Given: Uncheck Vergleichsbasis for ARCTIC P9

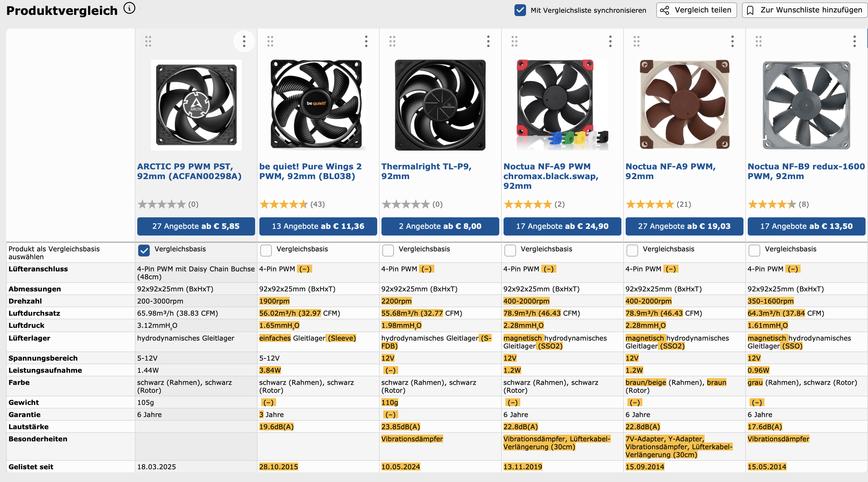Looking at the screenshot, I should [144, 250].
